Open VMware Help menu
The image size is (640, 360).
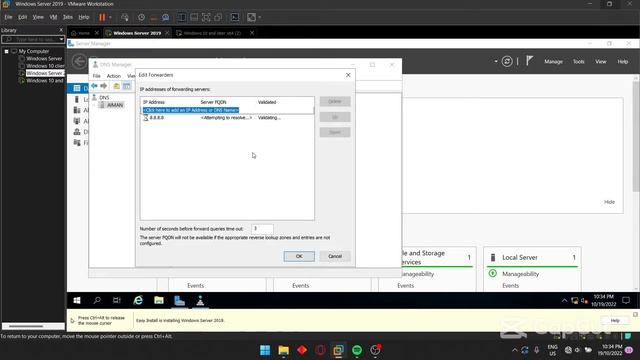click(x=84, y=17)
